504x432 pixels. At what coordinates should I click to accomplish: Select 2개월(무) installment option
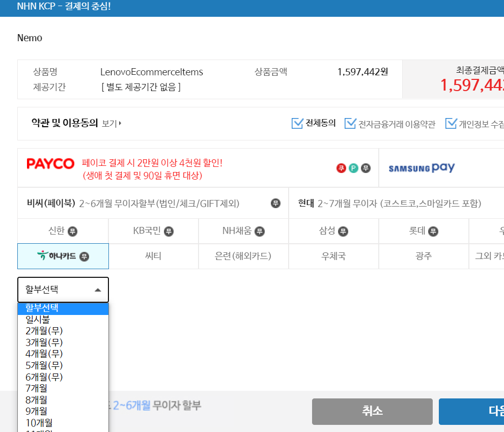[63, 331]
